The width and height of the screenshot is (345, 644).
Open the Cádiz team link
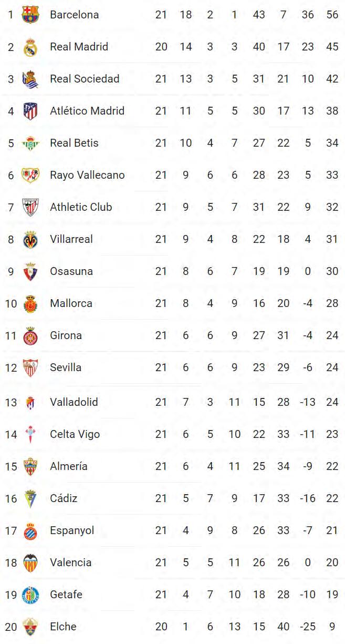(x=64, y=498)
